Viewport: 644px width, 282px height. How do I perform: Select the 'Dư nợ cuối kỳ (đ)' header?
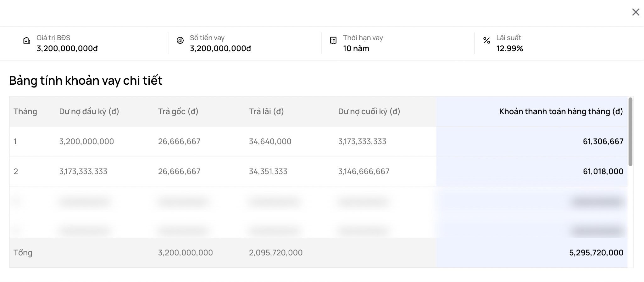[369, 111]
